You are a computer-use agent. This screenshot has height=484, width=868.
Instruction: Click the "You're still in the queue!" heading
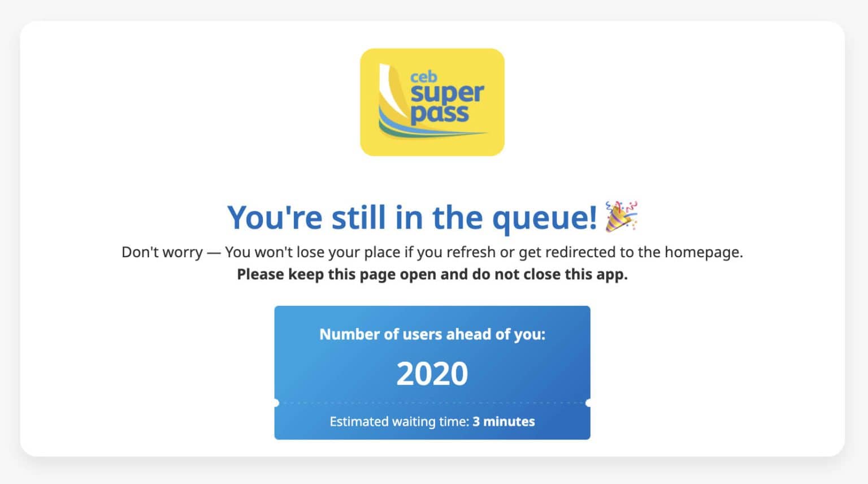coord(412,217)
